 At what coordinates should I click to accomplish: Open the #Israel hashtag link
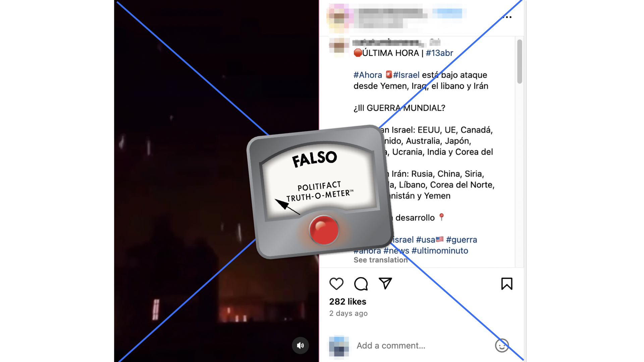click(x=406, y=75)
